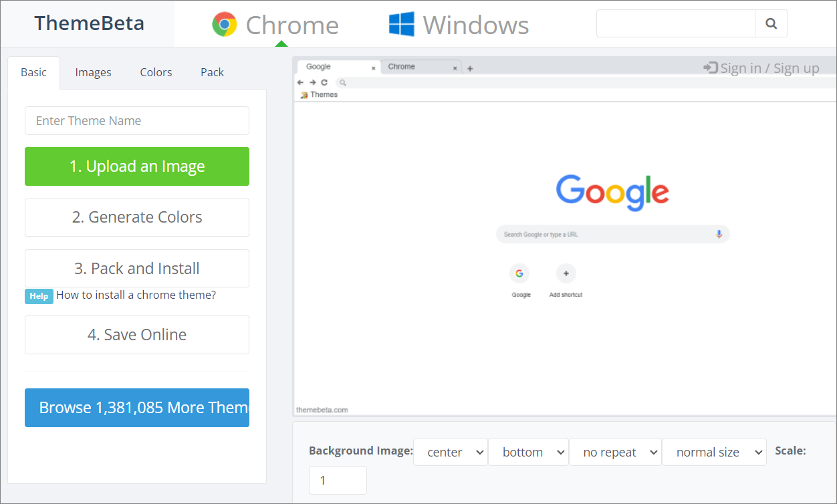Click the Add shortcut plus icon in the preview
837x504 pixels.
pyautogui.click(x=566, y=273)
